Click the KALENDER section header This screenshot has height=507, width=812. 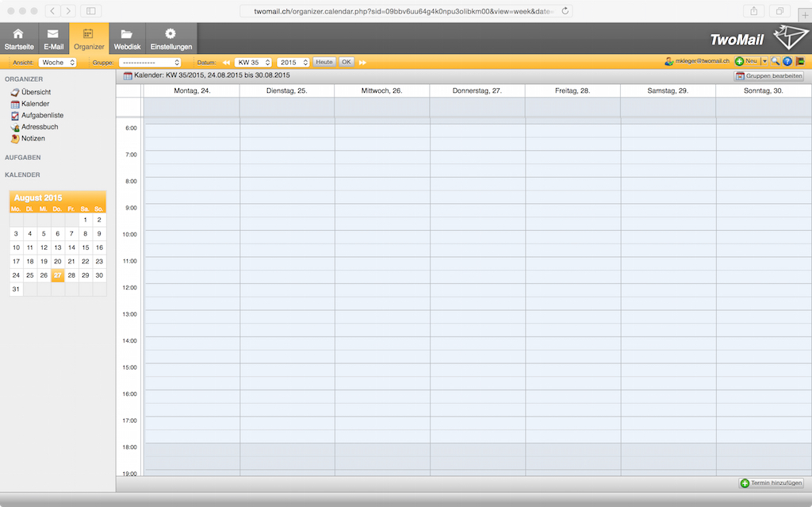(x=22, y=175)
